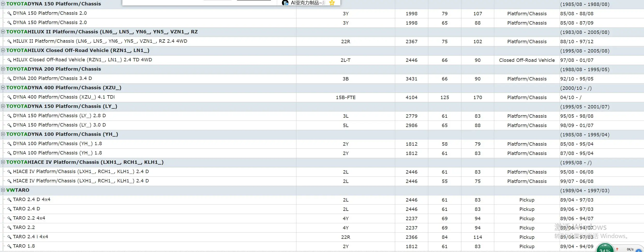Click body type cell 'Closed Off-Road Vehicle'
Viewport: 644px width, 252px height.
click(x=527, y=60)
